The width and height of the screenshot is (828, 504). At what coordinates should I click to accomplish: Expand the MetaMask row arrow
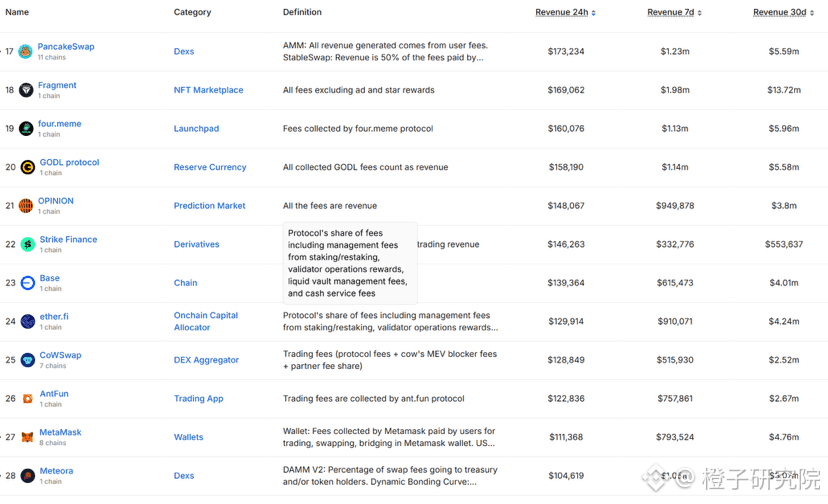click(x=2, y=437)
